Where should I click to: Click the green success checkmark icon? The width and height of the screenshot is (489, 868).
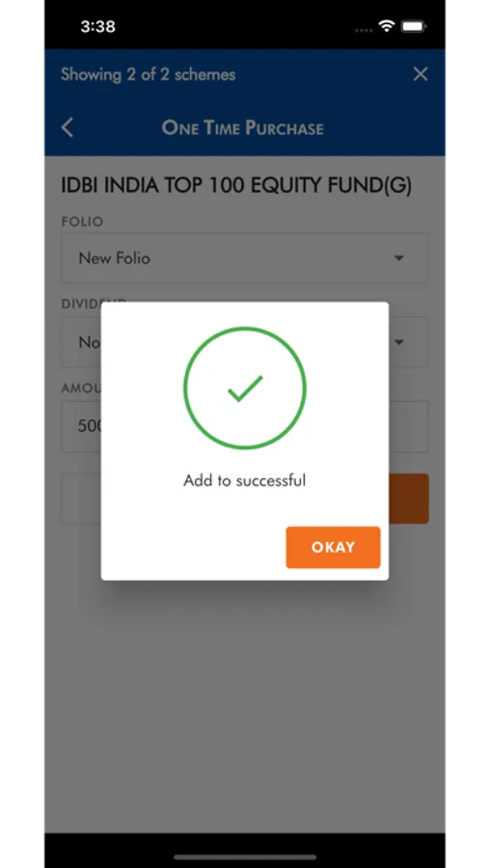[245, 388]
